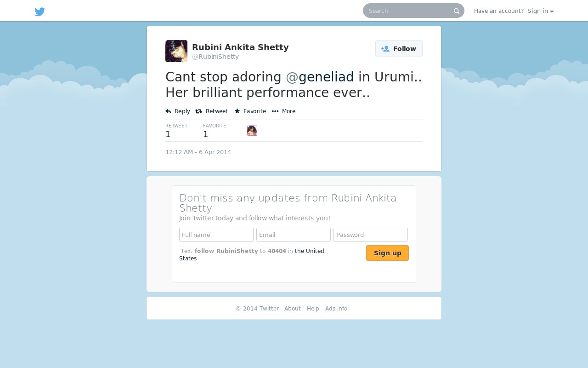Expand the Sign in dropdown
Screen dimensions: 588x368
pyautogui.click(x=540, y=11)
